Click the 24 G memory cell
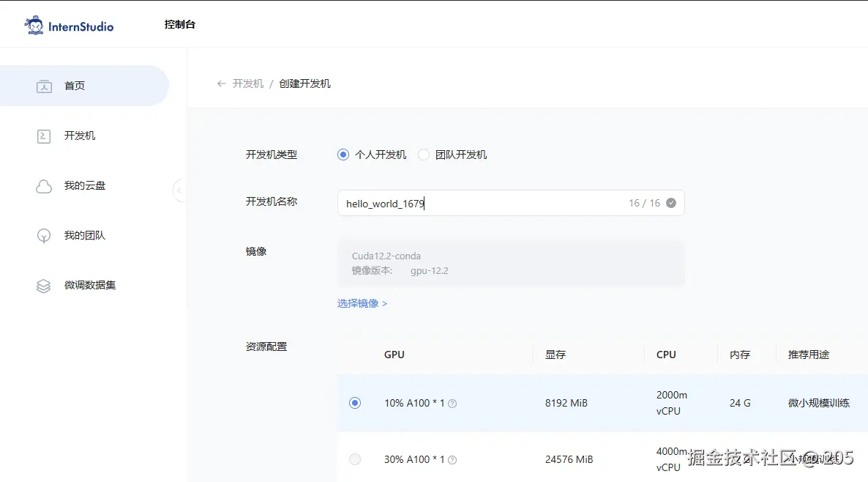Image resolution: width=868 pixels, height=482 pixels. pyautogui.click(x=740, y=404)
